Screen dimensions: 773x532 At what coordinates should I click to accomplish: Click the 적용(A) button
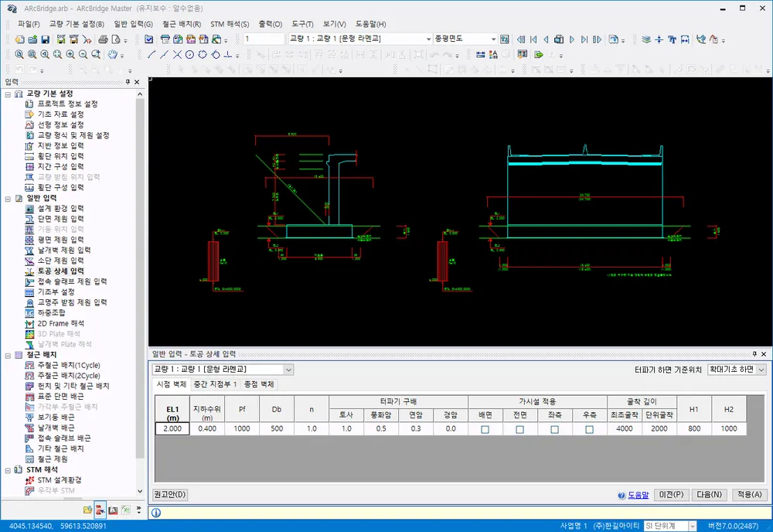(749, 495)
